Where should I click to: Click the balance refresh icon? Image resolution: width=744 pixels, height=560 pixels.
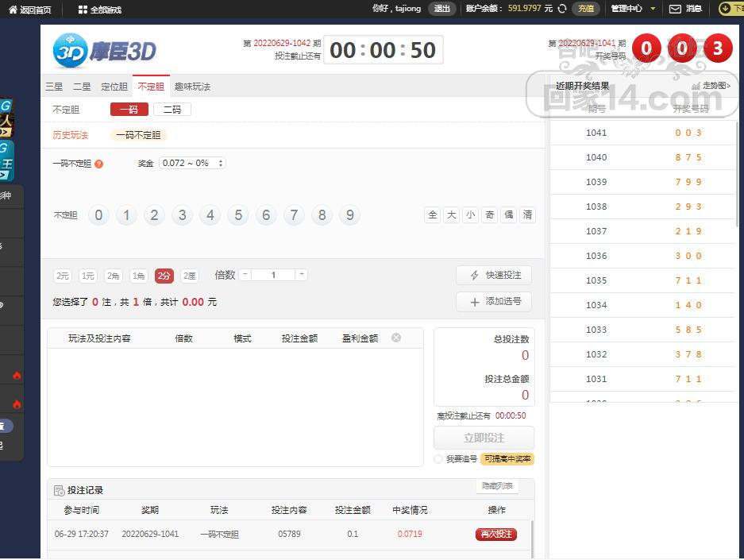click(x=562, y=9)
